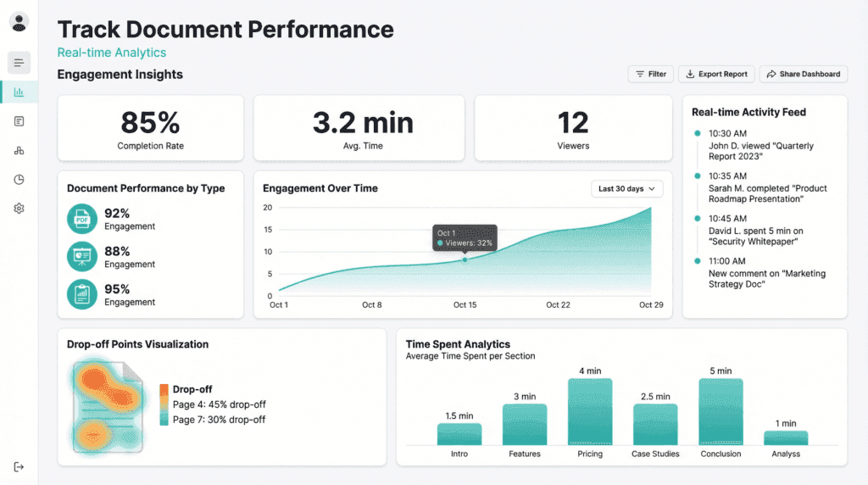Open the settings gear in sidebar
This screenshot has height=485, width=868.
tap(19, 209)
